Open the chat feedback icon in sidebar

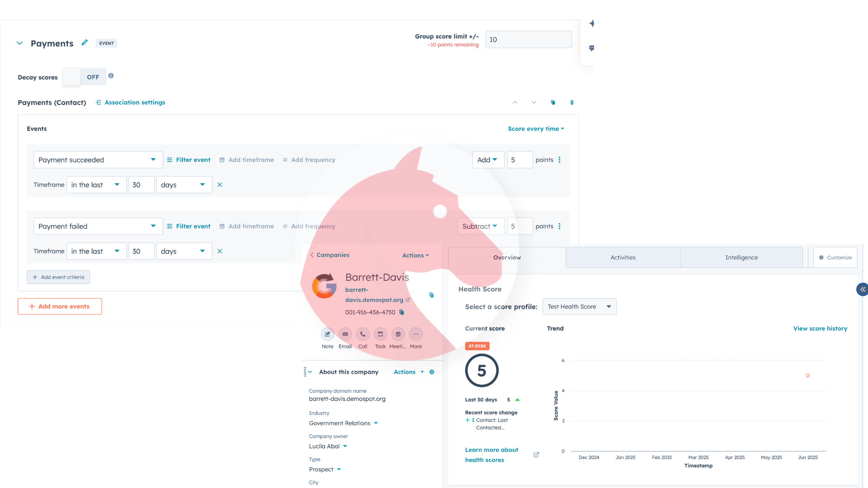pos(592,48)
